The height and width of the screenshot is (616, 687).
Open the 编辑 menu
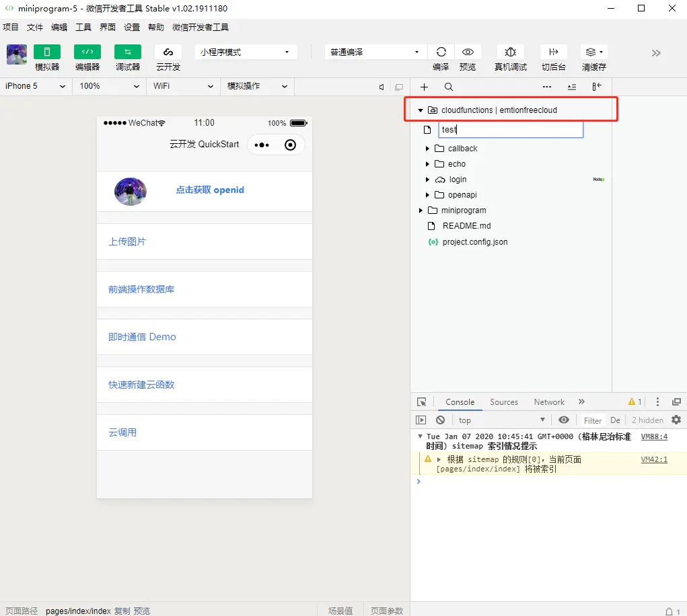(x=59, y=27)
